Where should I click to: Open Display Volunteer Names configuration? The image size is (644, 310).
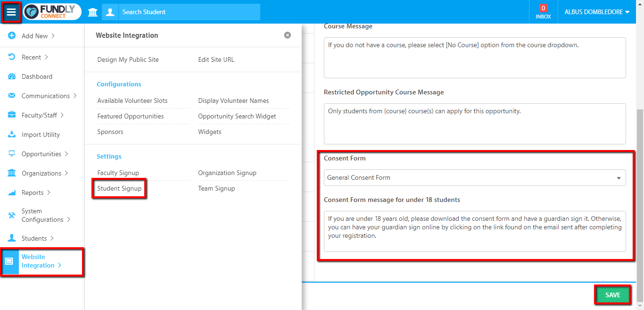[x=233, y=101]
